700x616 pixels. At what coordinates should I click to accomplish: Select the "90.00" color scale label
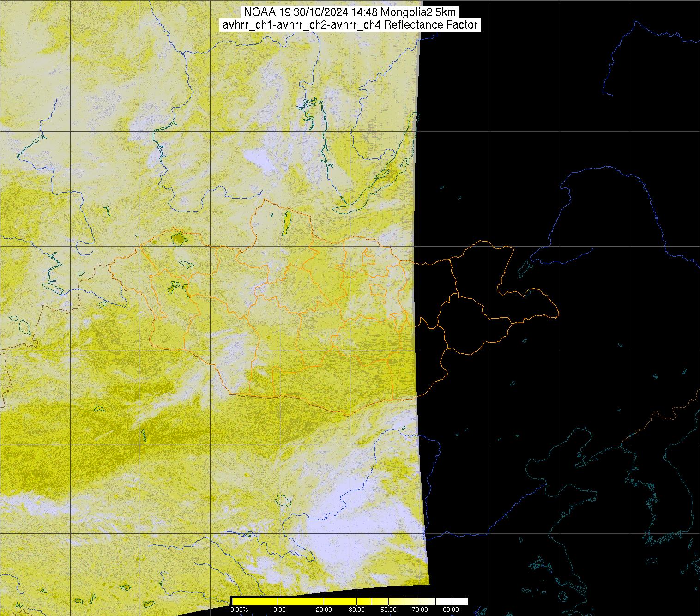[452, 610]
